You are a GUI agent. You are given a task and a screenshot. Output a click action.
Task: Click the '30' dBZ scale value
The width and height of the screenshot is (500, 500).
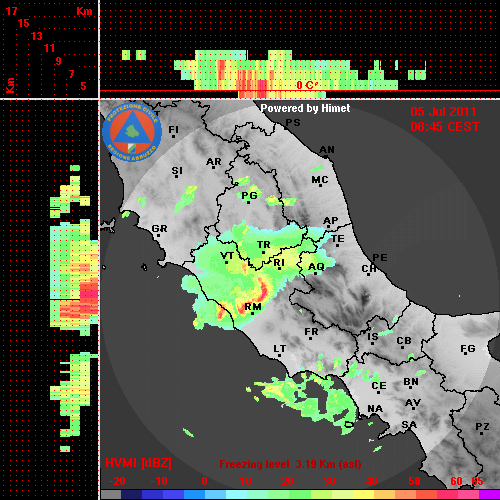click(x=329, y=481)
